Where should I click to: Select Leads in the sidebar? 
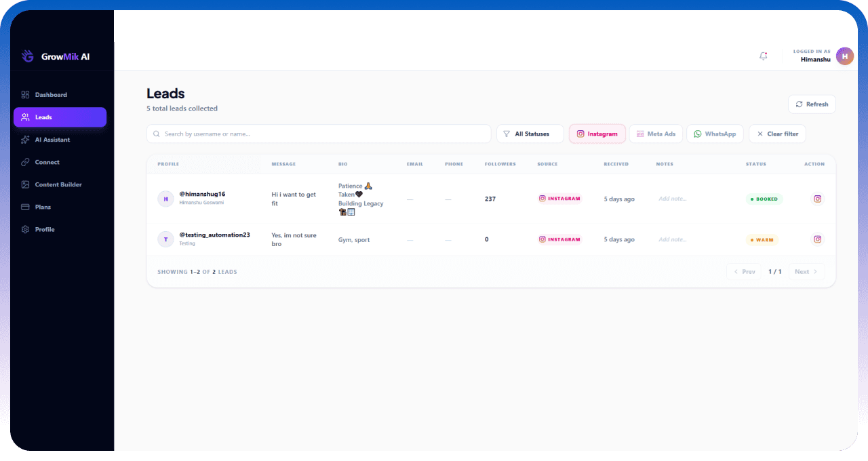pyautogui.click(x=60, y=117)
